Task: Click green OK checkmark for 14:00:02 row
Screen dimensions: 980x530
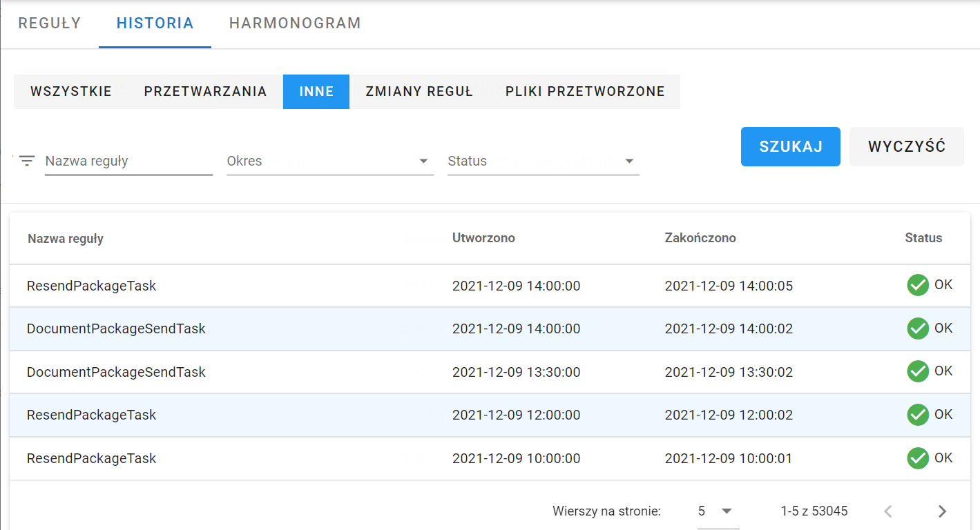Action: tap(918, 328)
